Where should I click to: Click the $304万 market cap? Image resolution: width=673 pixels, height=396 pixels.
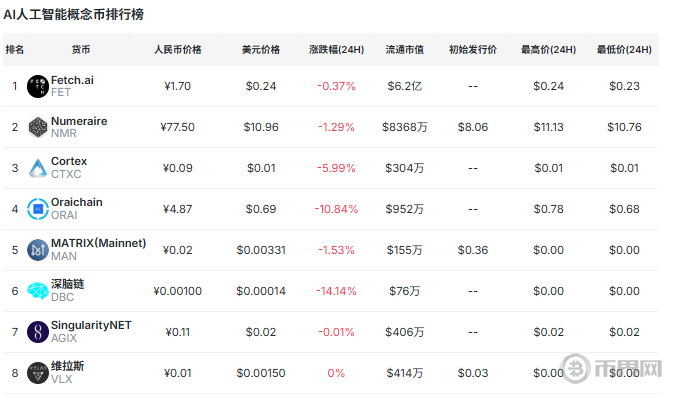coord(404,168)
